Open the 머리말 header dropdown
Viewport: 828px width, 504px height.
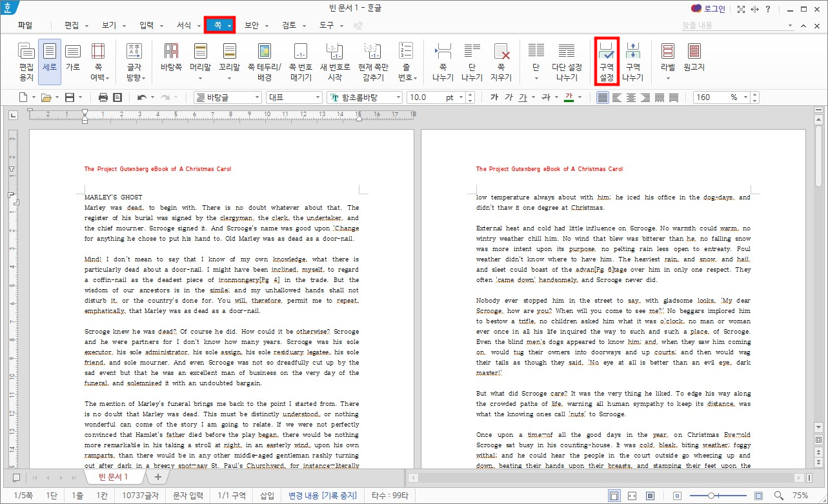pyautogui.click(x=200, y=61)
